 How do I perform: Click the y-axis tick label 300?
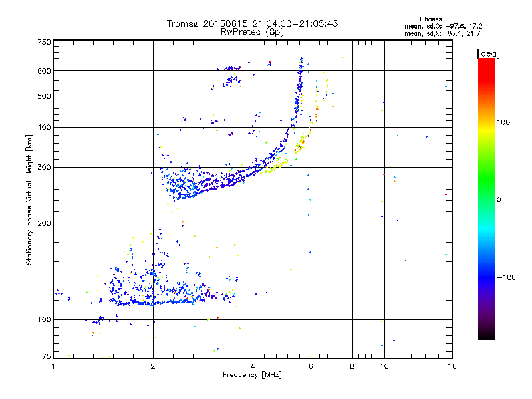point(44,168)
